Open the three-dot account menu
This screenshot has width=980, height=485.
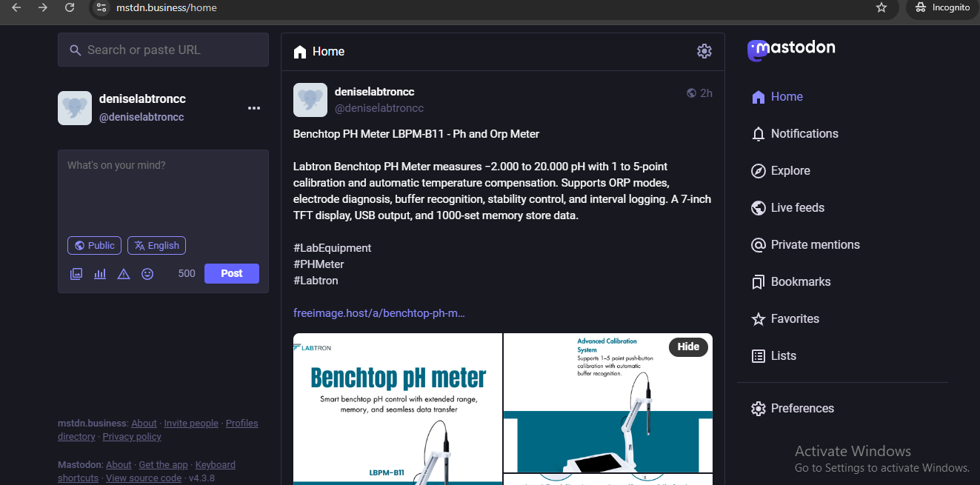[254, 108]
